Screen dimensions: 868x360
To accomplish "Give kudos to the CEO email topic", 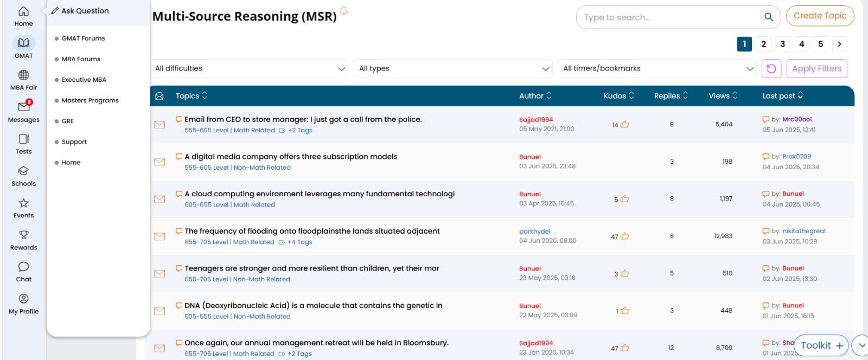I will pos(624,125).
